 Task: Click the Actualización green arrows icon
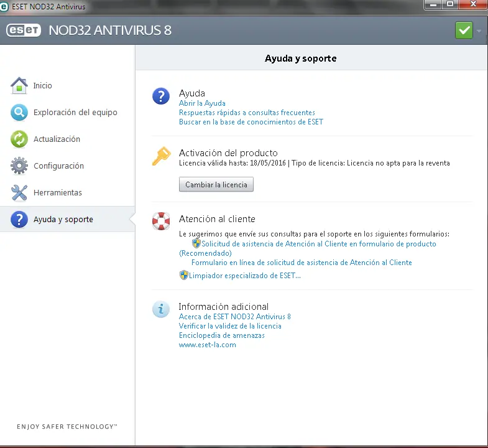pyautogui.click(x=19, y=139)
